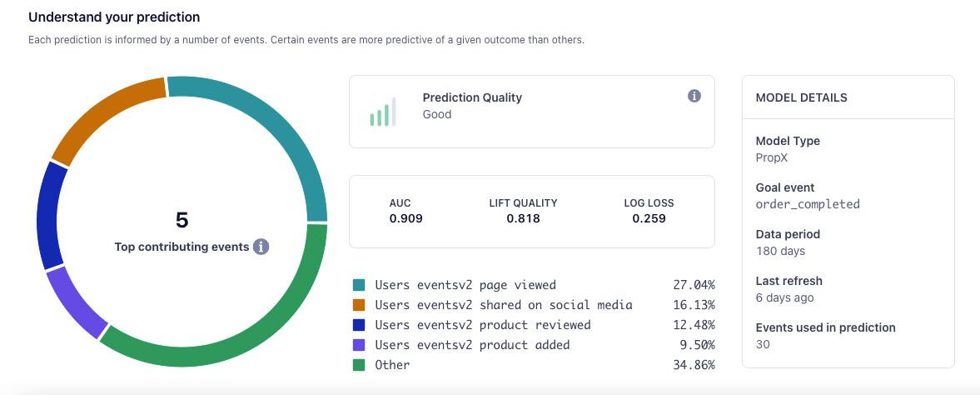Click the number 5 in donut center
The width and height of the screenshot is (980, 395).
tap(182, 220)
